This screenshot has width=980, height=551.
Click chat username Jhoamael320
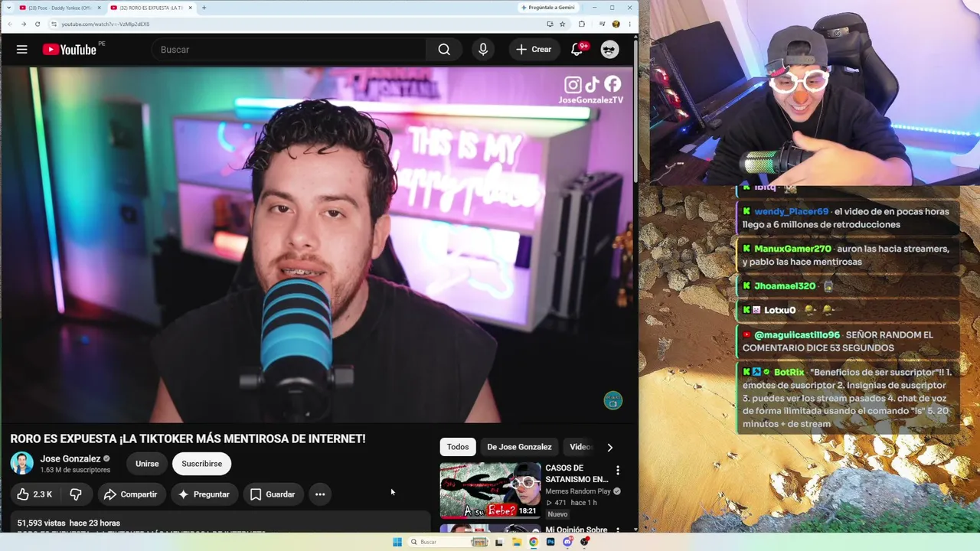[x=785, y=286]
